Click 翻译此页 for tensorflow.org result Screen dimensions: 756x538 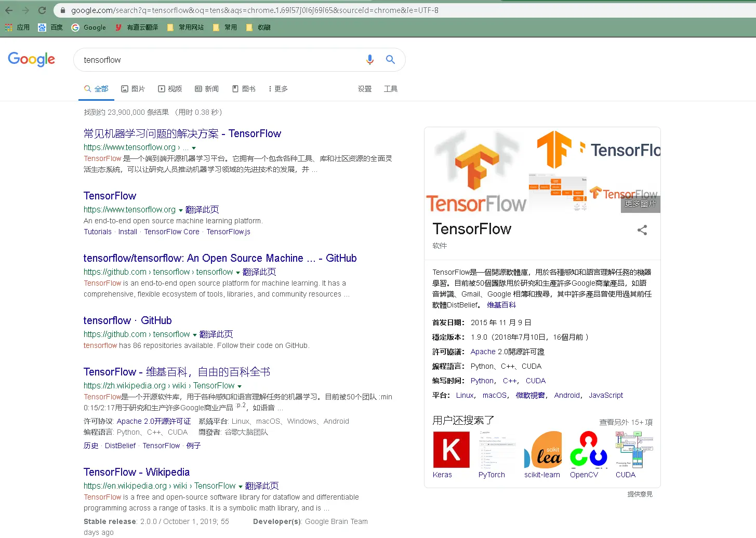(x=202, y=209)
